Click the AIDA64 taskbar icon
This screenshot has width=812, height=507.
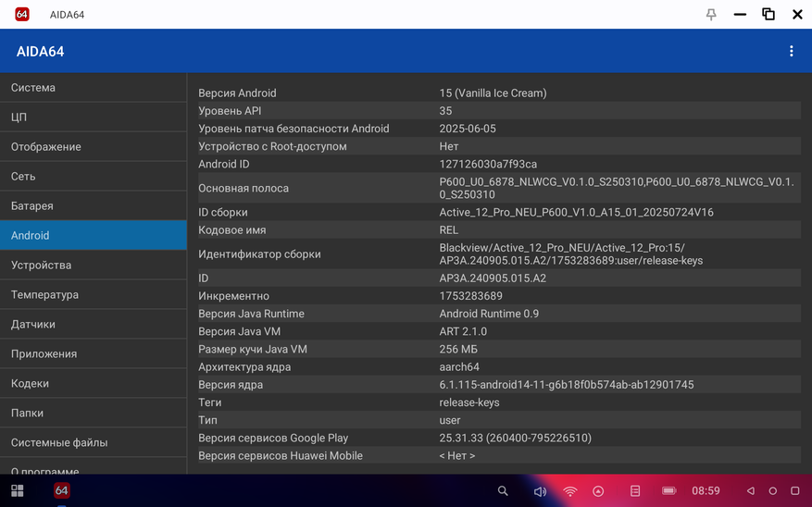point(62,490)
